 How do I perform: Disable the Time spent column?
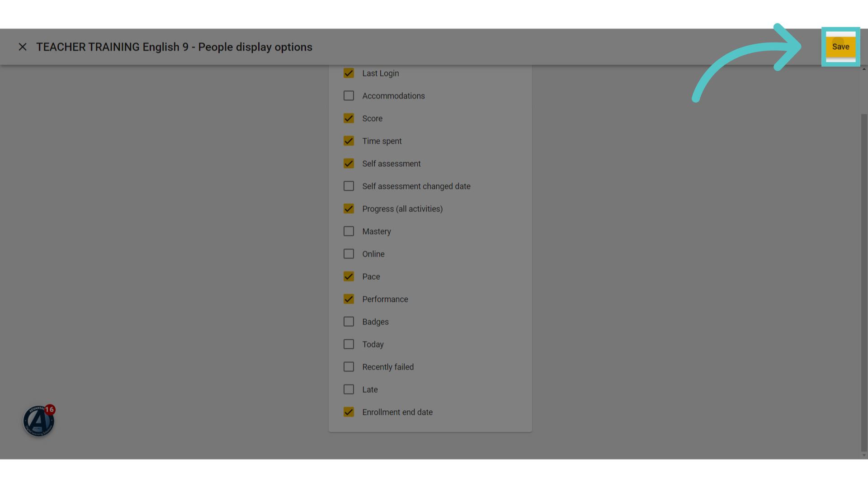(349, 141)
